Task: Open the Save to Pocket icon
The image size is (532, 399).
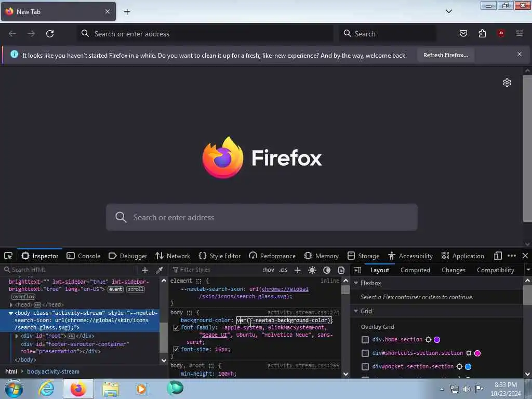Action: (463, 33)
